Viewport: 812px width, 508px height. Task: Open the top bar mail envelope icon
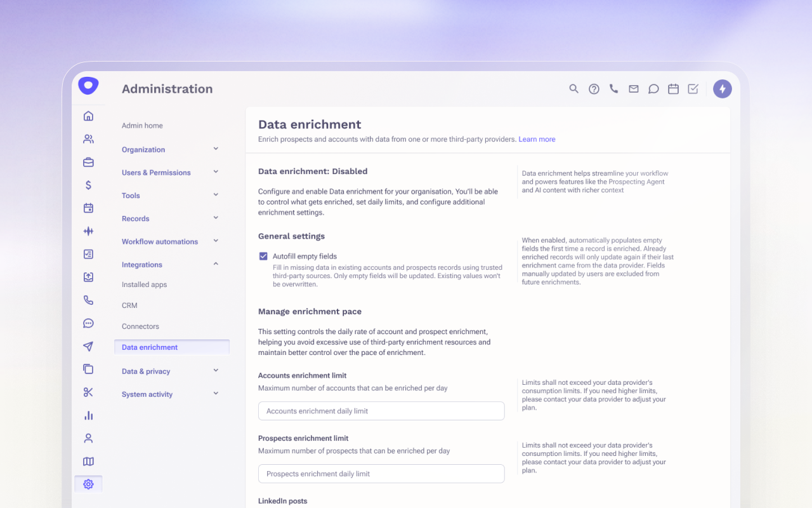coord(634,89)
